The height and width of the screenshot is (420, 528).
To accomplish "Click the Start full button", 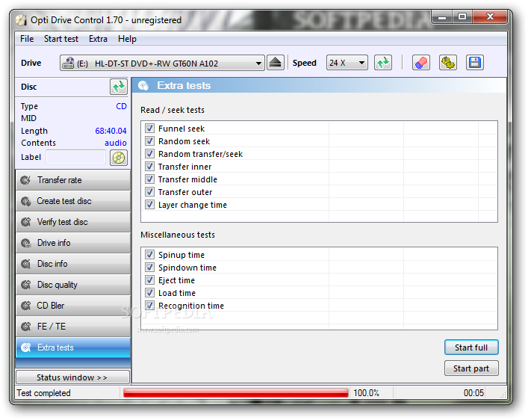I will (x=471, y=348).
